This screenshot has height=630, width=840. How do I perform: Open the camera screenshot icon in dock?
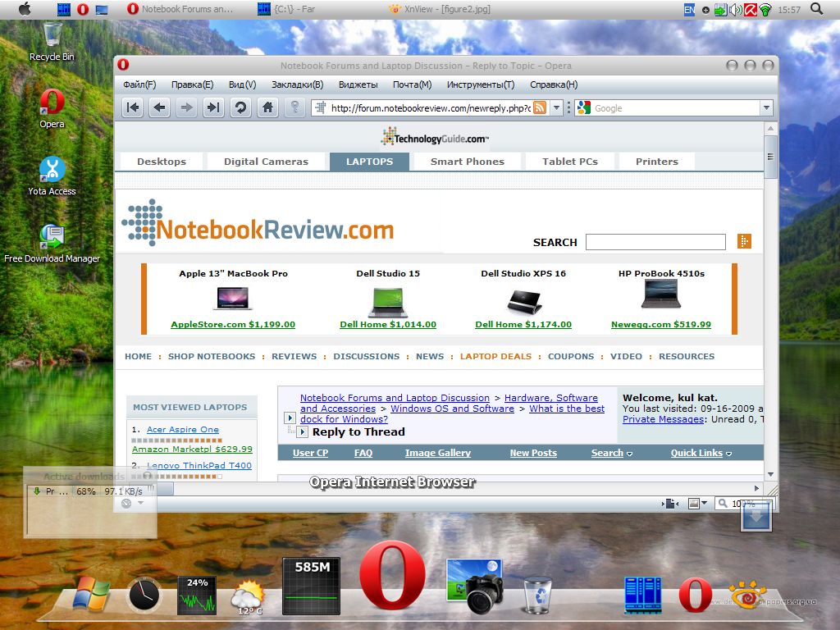click(x=475, y=585)
